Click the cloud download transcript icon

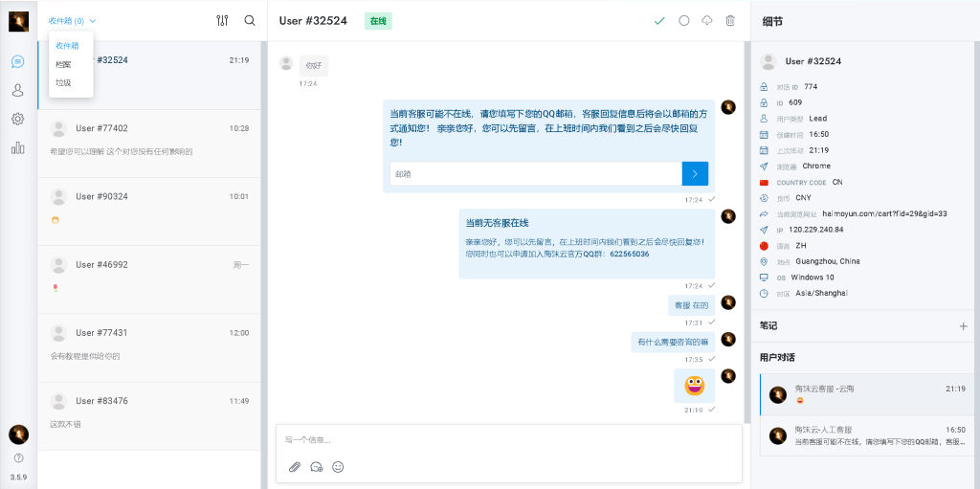[x=707, y=21]
